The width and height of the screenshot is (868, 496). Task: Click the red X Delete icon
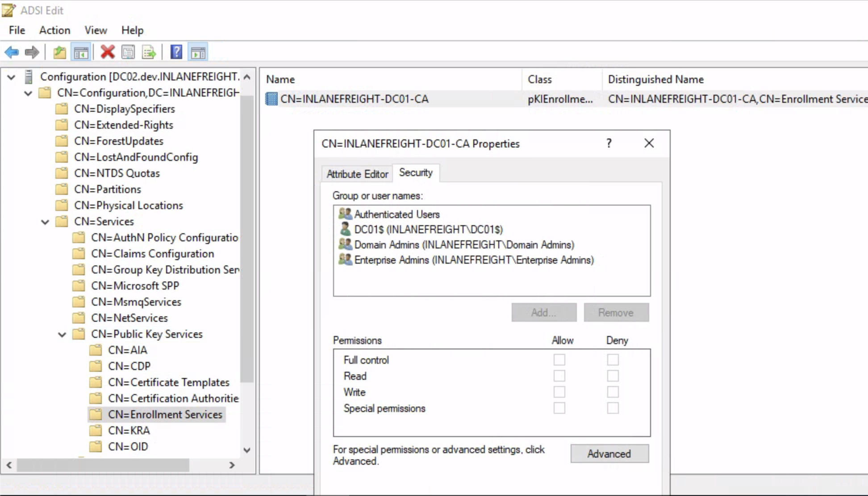[108, 52]
